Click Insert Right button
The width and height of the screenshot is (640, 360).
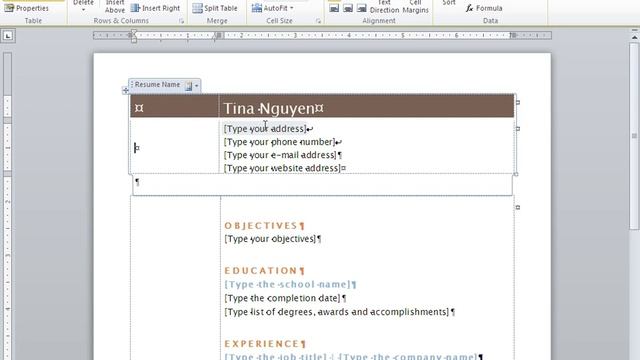[x=156, y=8]
